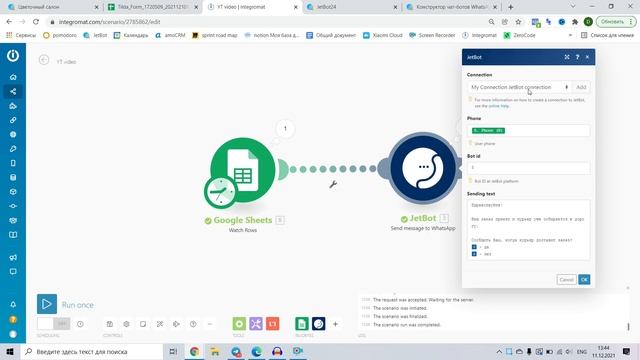Open the online Help link
The height and width of the screenshot is (360, 640).
[498, 106]
